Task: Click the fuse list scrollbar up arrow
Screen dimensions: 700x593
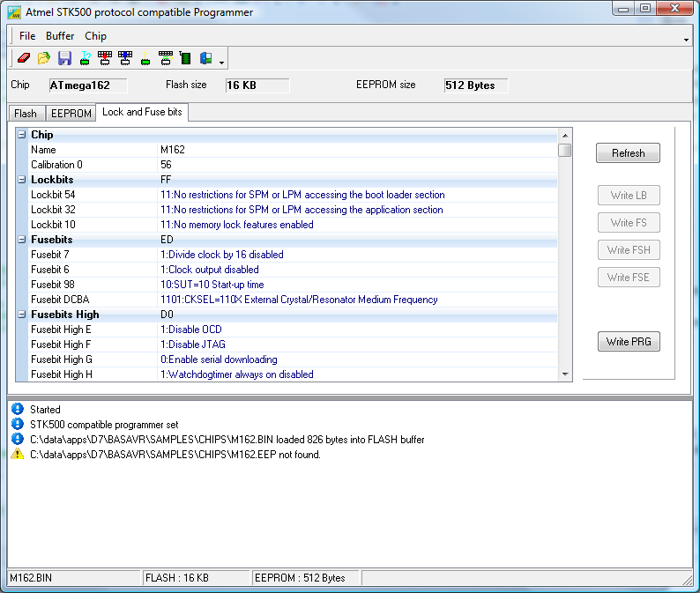Action: tap(565, 135)
